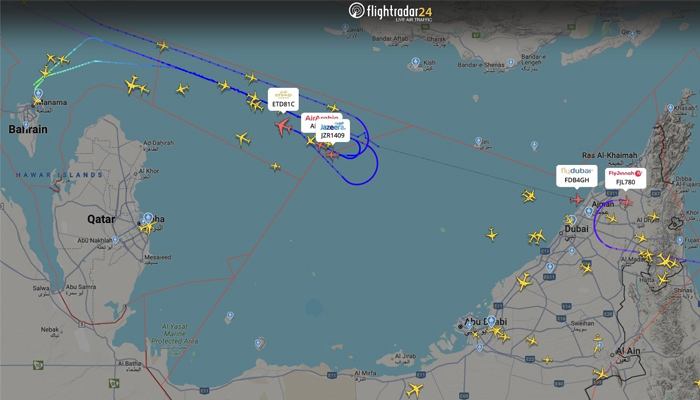Click the Qatar country map label

[101, 219]
